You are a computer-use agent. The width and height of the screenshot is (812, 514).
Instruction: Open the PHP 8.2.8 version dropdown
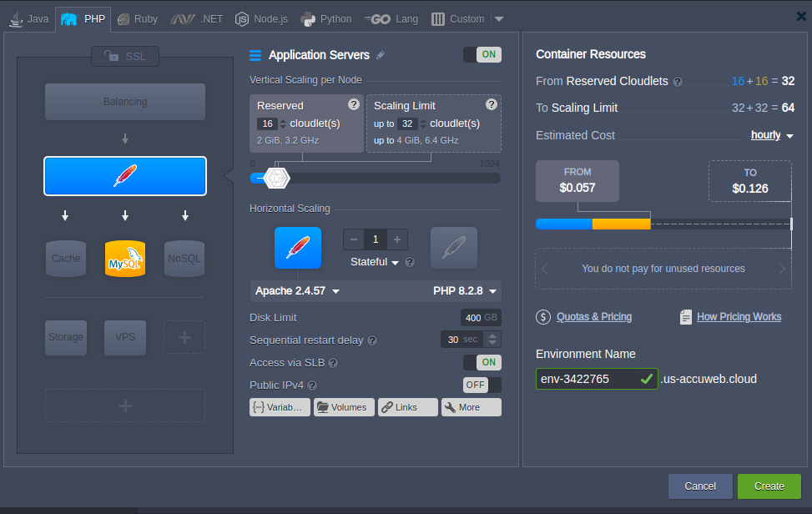click(x=466, y=291)
